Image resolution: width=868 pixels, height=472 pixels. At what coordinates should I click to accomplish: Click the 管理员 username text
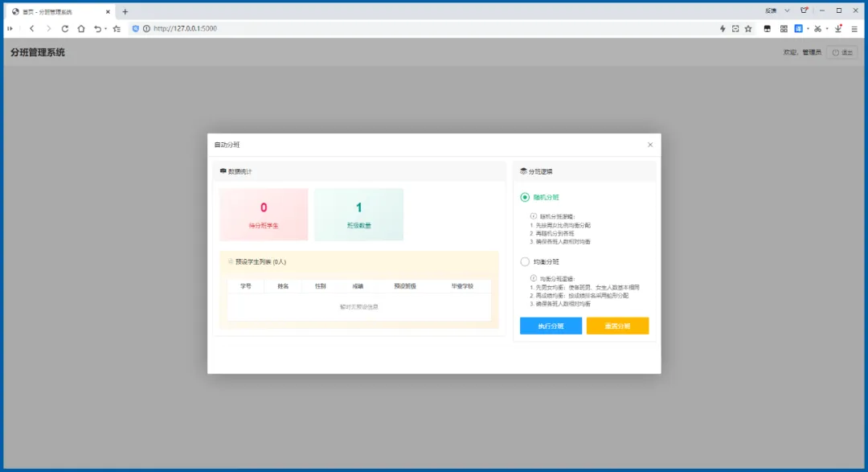point(812,52)
